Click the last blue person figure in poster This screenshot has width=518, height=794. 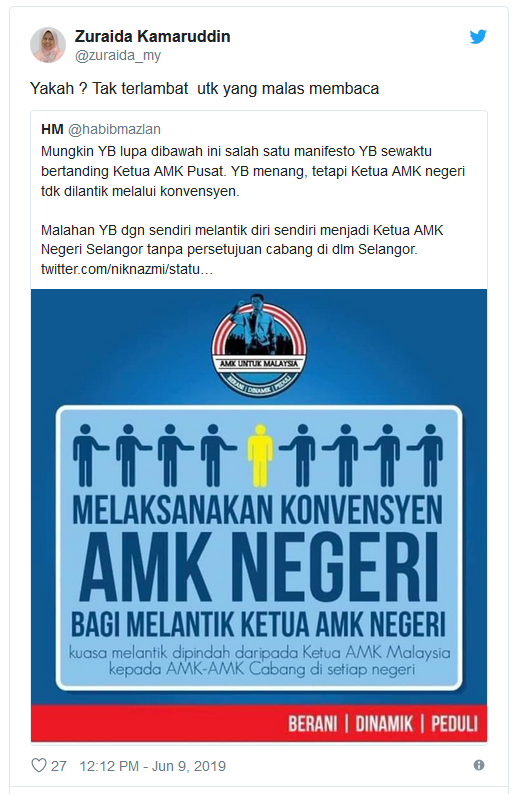pyautogui.click(x=426, y=456)
